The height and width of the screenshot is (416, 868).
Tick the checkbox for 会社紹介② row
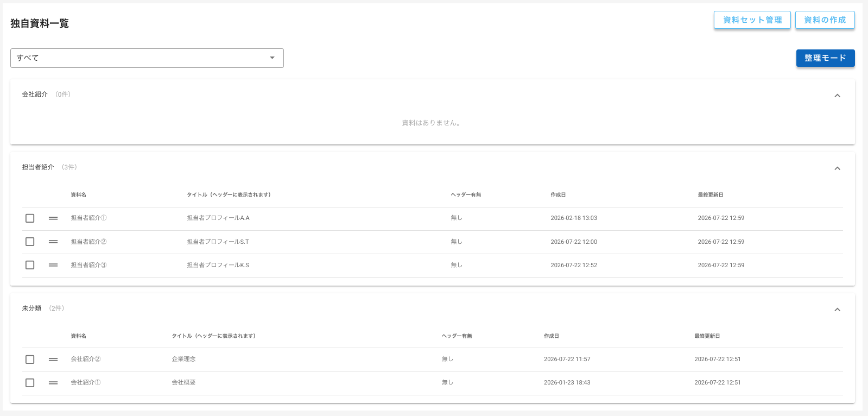[x=30, y=360]
